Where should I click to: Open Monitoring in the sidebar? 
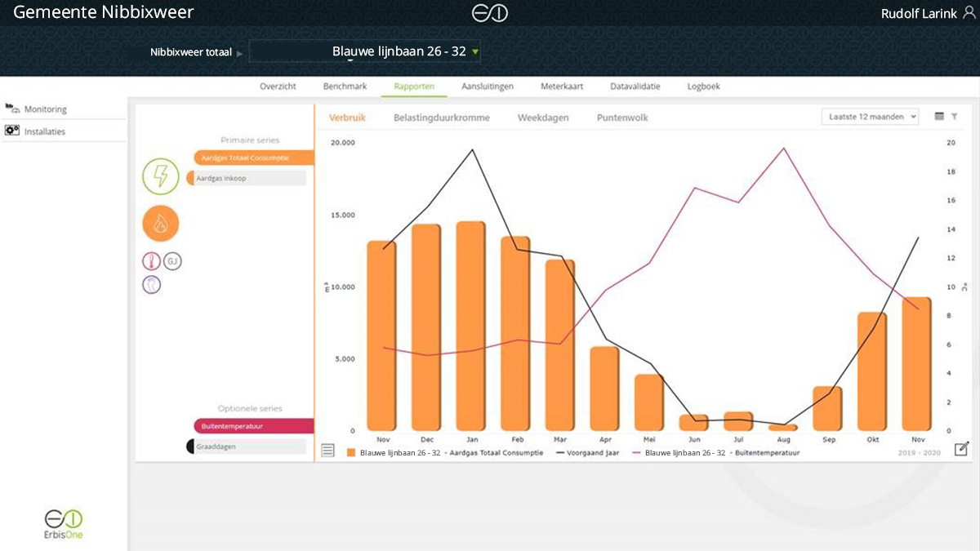coord(46,109)
